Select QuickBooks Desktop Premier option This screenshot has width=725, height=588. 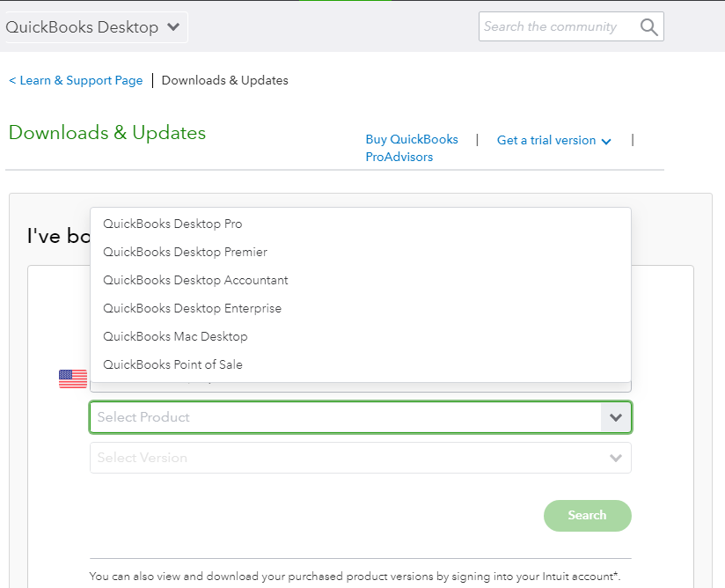185,252
